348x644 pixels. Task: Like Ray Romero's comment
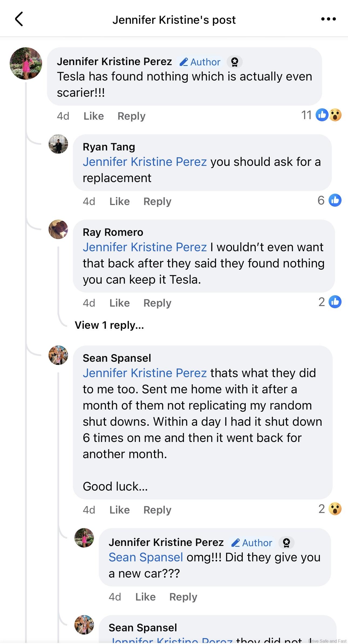tap(120, 303)
